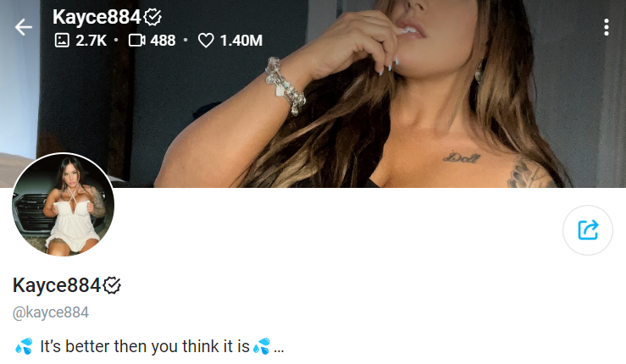Click the verified badge beside the profile name
Screen dimensions: 626x364
point(112,285)
